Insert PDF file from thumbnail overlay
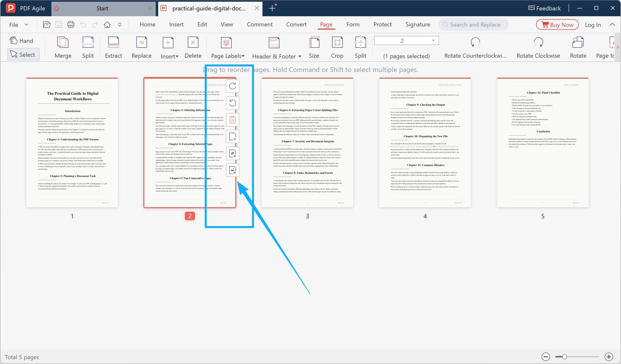The image size is (621, 364). pos(233,154)
